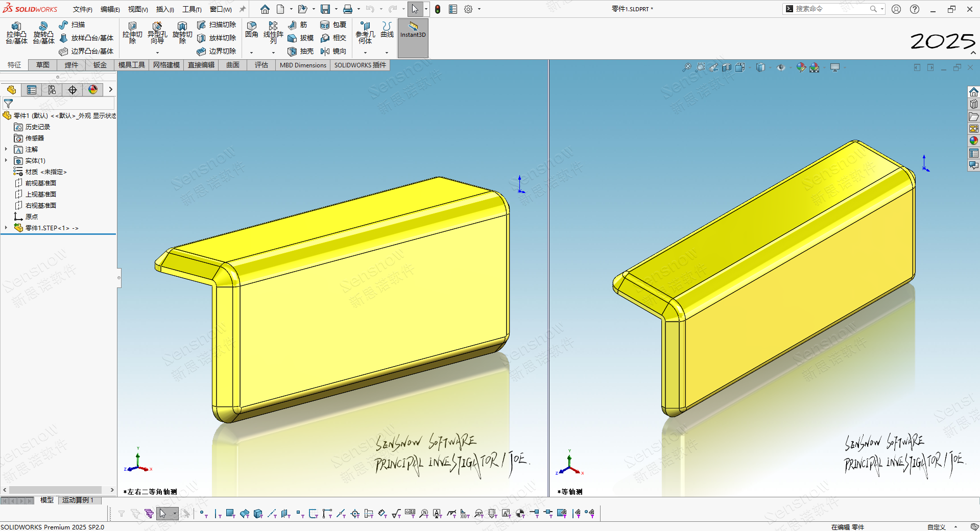This screenshot has height=531, width=980.
Task: Click the Mirror (镜向) feature icon
Action: (x=333, y=52)
